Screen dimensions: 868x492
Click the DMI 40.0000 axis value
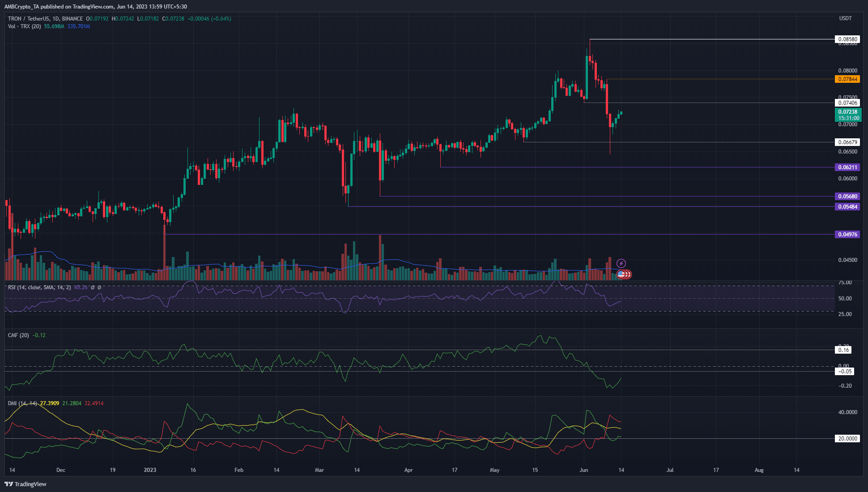(x=848, y=412)
